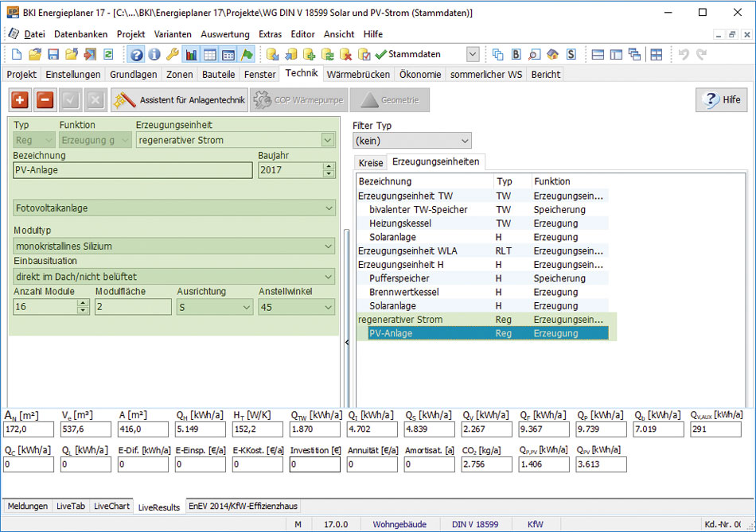The width and height of the screenshot is (756, 532).
Task: Toggle the green flag icon
Action: pyautogui.click(x=247, y=54)
